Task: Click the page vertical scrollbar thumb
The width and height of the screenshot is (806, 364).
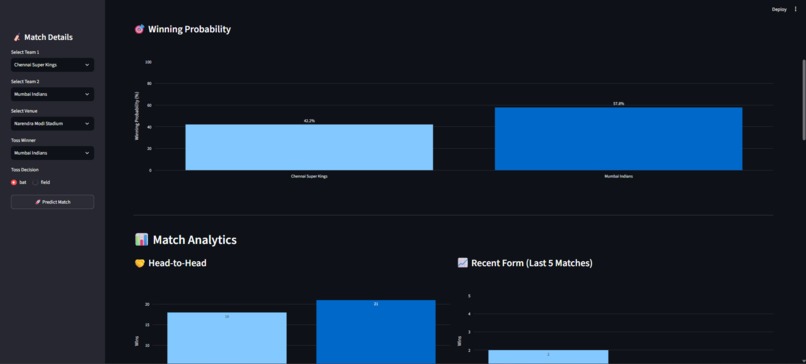Action: point(803,99)
